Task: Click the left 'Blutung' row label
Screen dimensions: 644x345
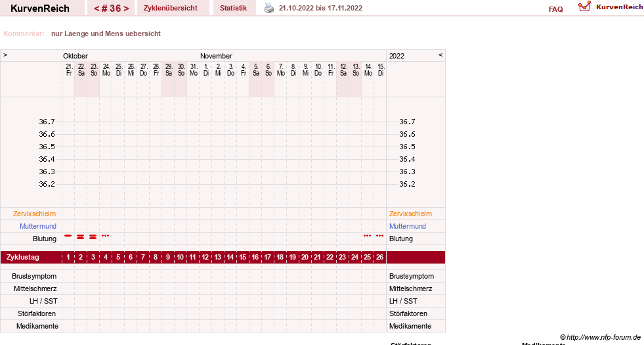Action: (45, 239)
